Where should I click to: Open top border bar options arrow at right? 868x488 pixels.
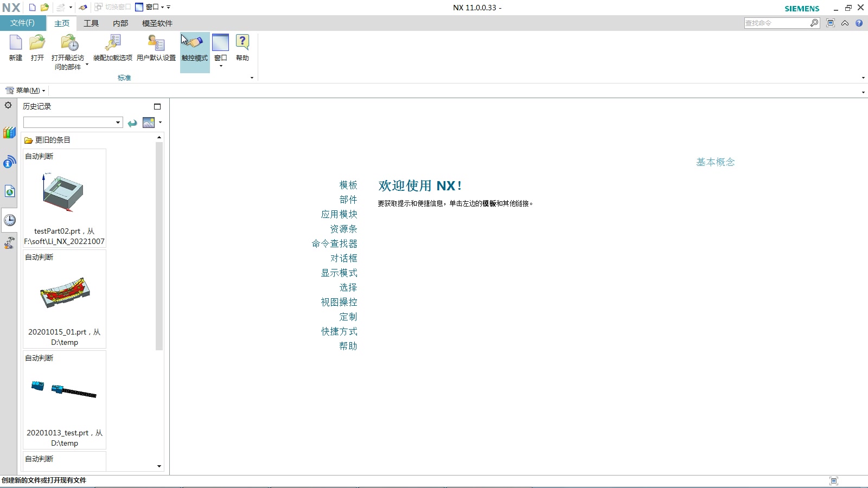pos(863,92)
